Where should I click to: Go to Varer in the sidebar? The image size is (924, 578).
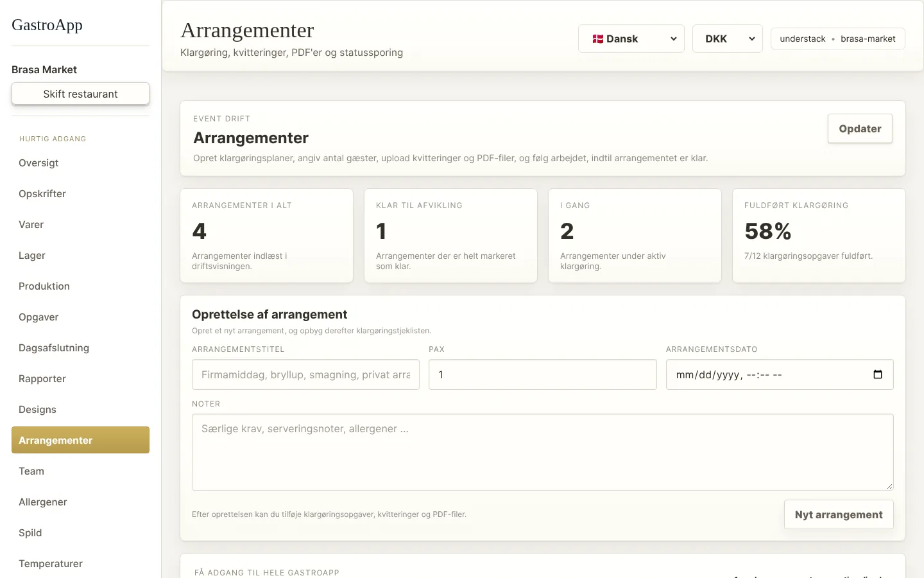(x=80, y=225)
